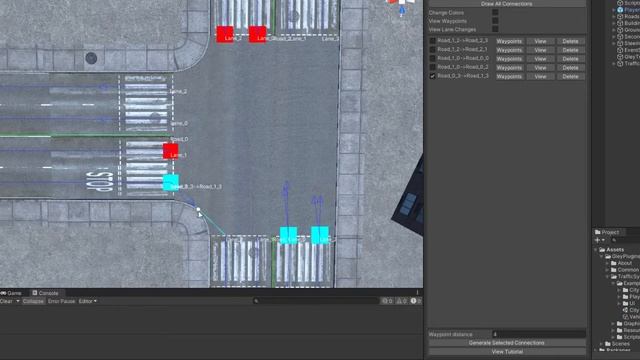This screenshot has width=640, height=360.
Task: Check the Road_1_0->Road_0_0 connection checkbox
Action: [432, 58]
